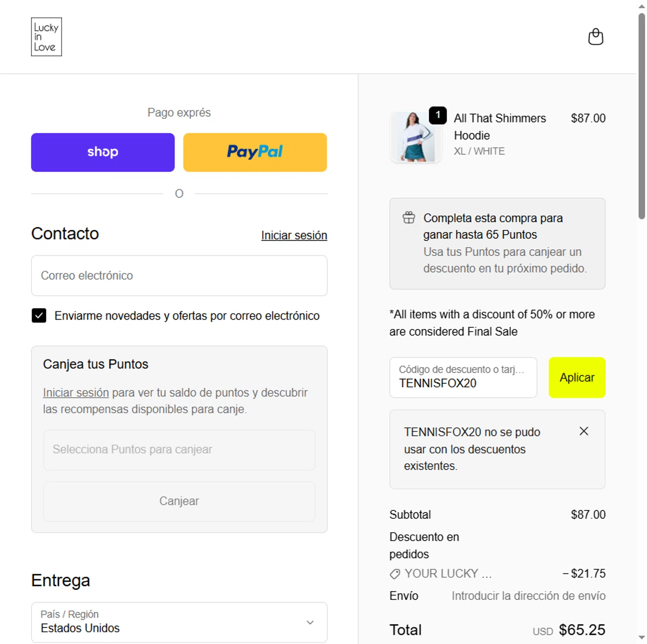Click the $87.00 price next to hoodie
The image size is (647, 644).
(x=588, y=118)
